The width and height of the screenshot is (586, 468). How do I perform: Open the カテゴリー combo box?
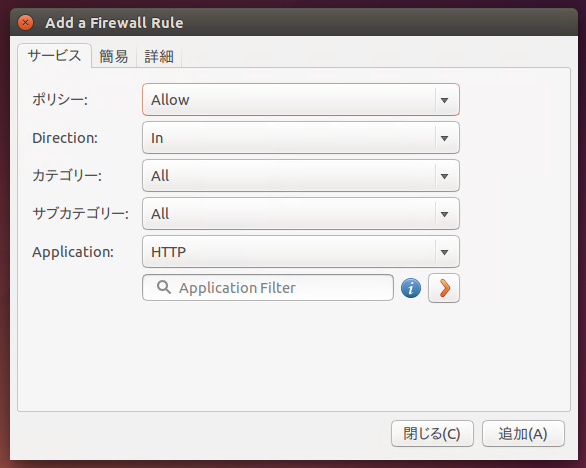pyautogui.click(x=301, y=176)
